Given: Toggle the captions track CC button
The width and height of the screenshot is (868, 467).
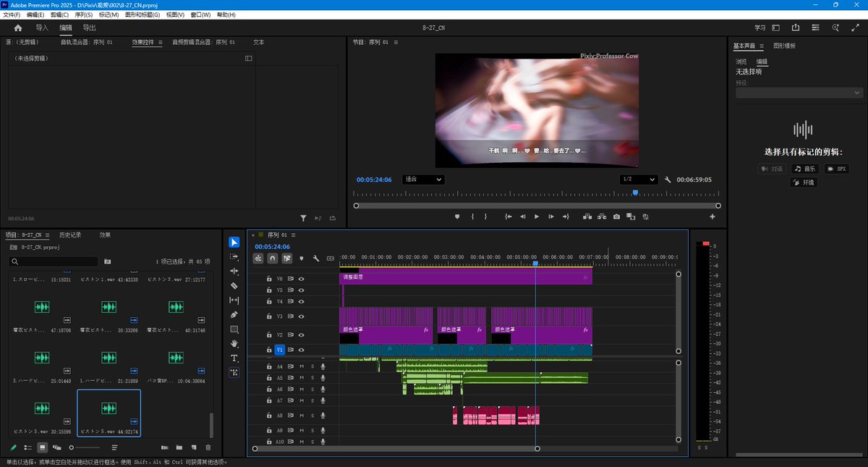Looking at the screenshot, I should (x=331, y=258).
